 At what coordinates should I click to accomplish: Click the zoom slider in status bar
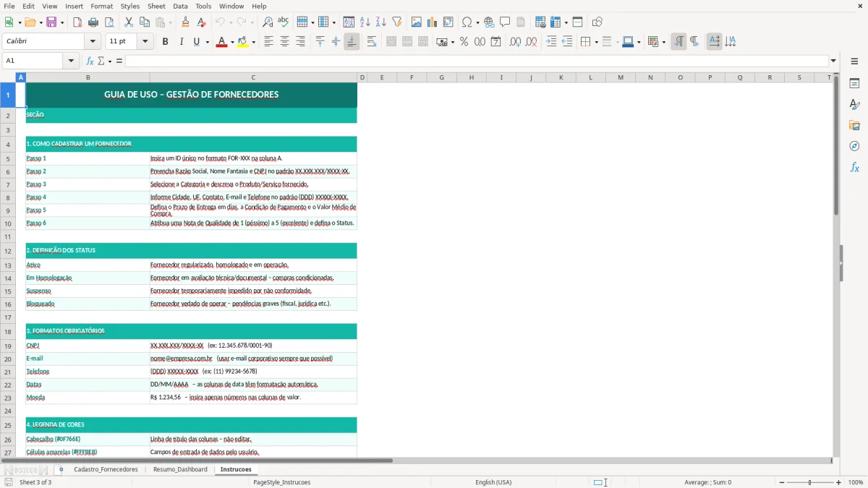point(809,482)
